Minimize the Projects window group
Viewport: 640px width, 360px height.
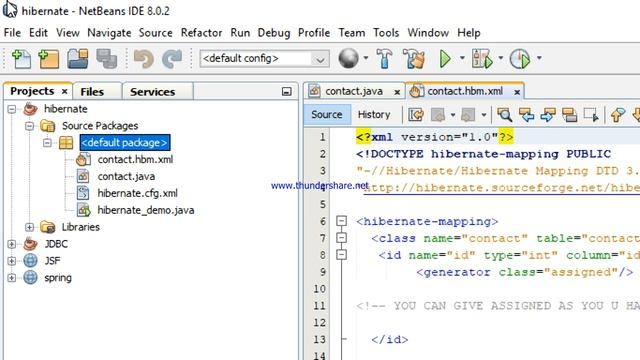point(287,91)
